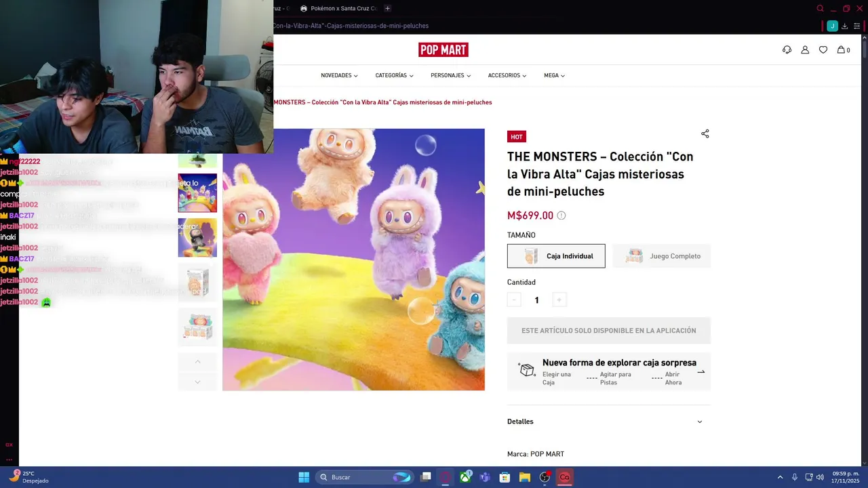This screenshot has width=868, height=488.
Task: Expand the CATEGORÍAS menu
Action: [x=394, y=75]
